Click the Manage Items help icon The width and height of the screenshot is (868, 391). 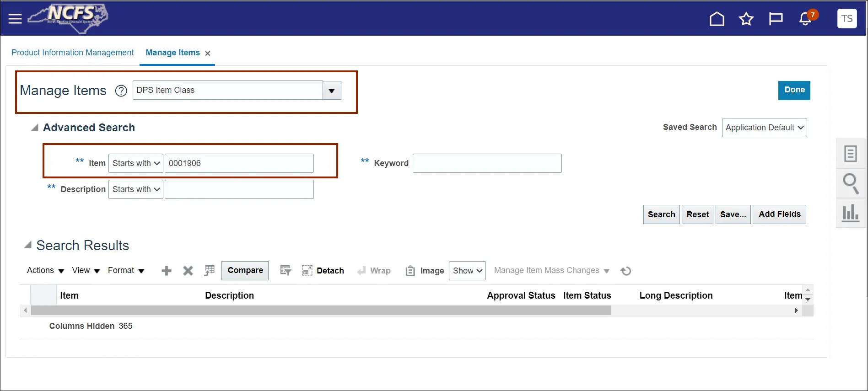click(x=121, y=91)
